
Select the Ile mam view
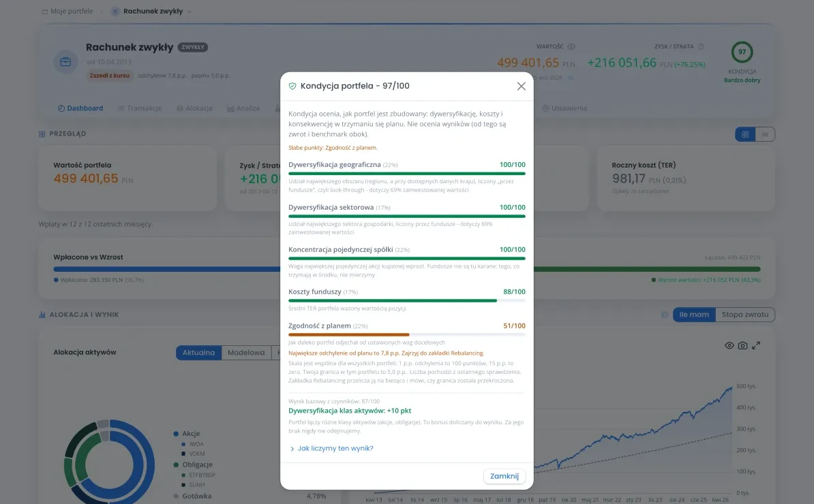[694, 315]
